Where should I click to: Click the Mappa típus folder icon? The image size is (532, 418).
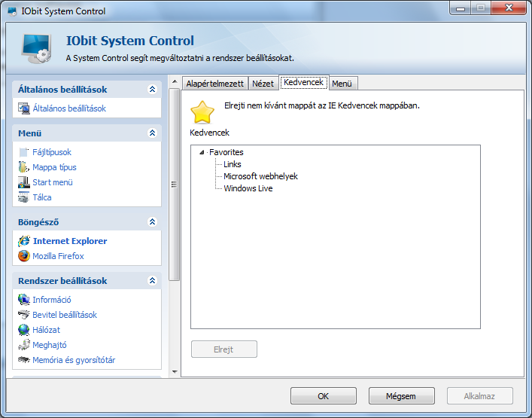click(24, 167)
